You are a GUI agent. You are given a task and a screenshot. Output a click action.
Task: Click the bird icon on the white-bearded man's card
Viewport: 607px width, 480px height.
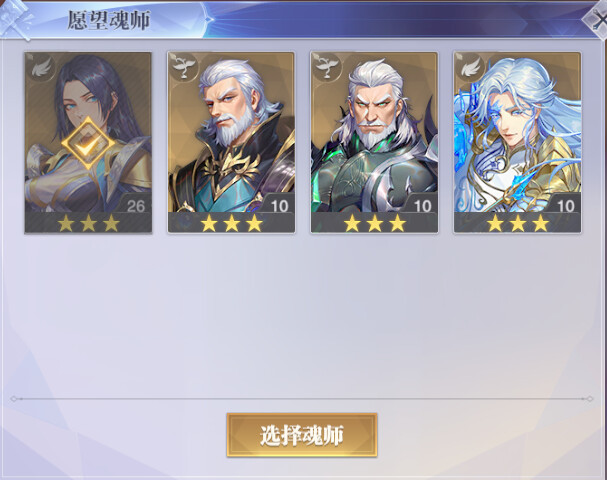184,68
